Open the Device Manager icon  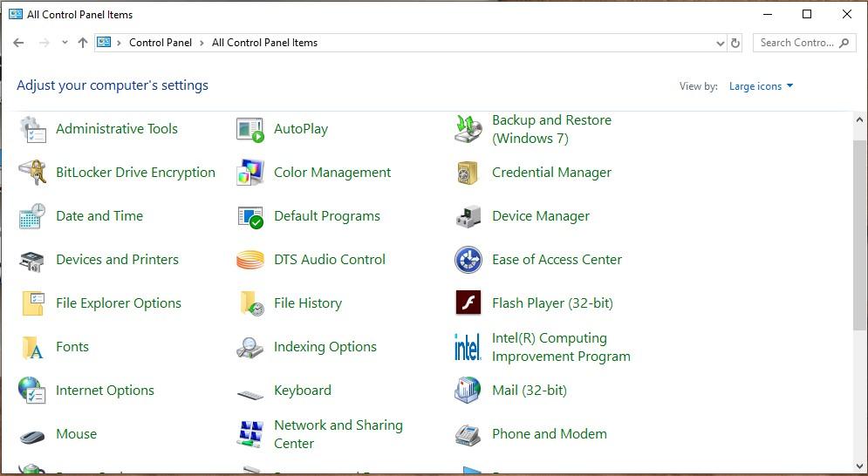[468, 216]
